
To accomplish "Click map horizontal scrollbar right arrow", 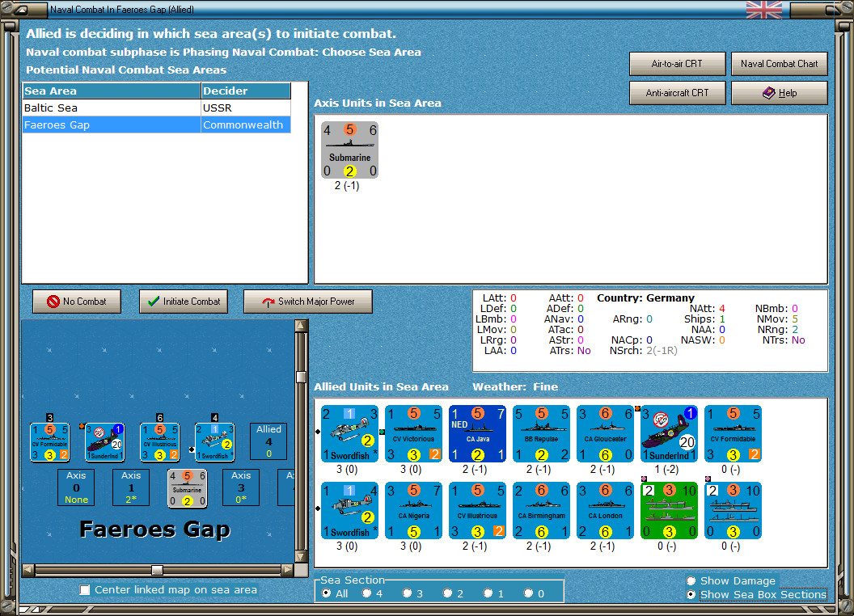I will coord(287,570).
